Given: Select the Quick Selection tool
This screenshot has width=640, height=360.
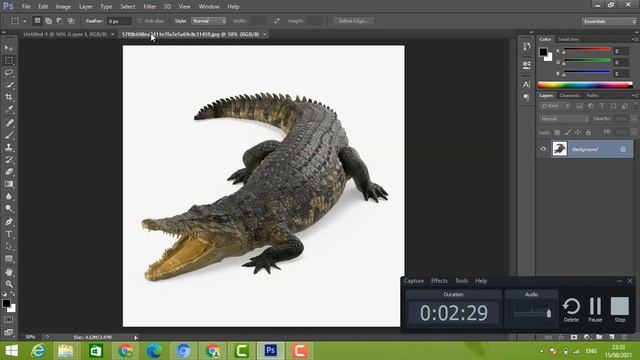Looking at the screenshot, I should (9, 85).
